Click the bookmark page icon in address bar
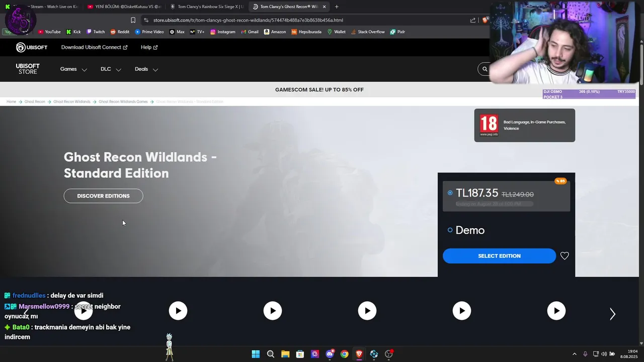644x362 pixels. click(x=133, y=20)
